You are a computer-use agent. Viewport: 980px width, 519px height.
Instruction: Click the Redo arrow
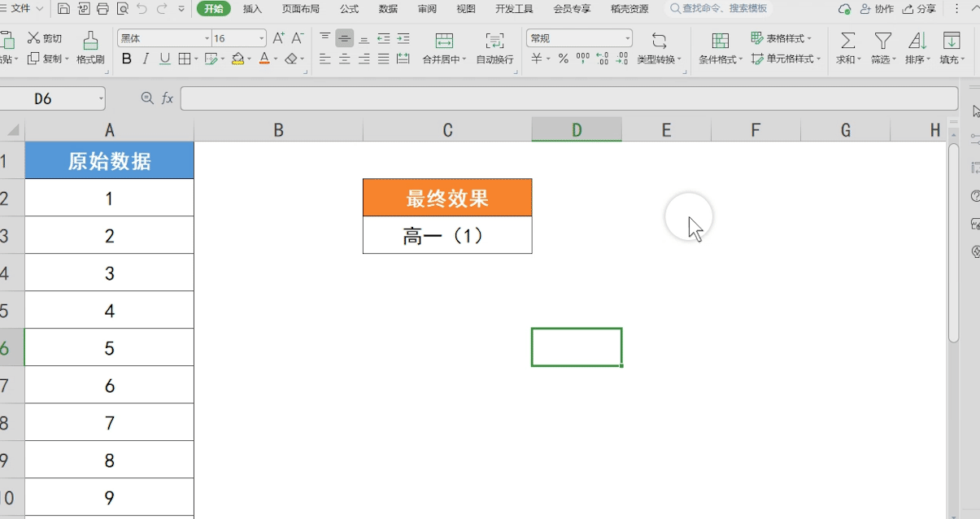coord(162,9)
